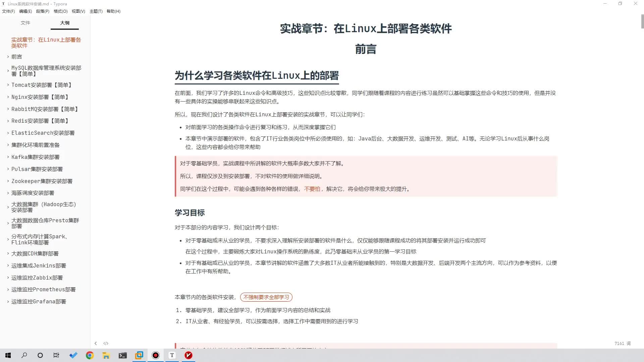Jump to 实战章节 top-level outline heading
Viewport: 644px width, 362px height.
coord(46,43)
